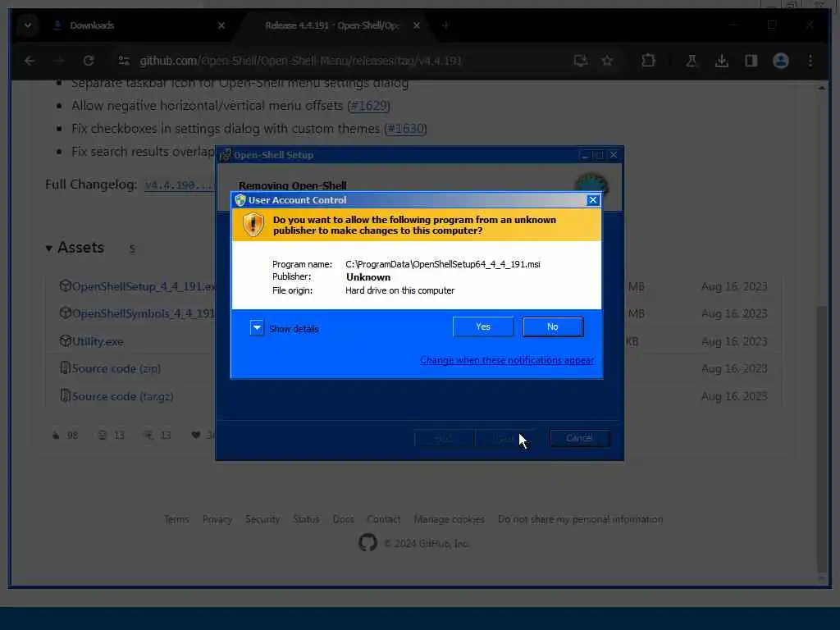Go back in browser history

click(30, 61)
